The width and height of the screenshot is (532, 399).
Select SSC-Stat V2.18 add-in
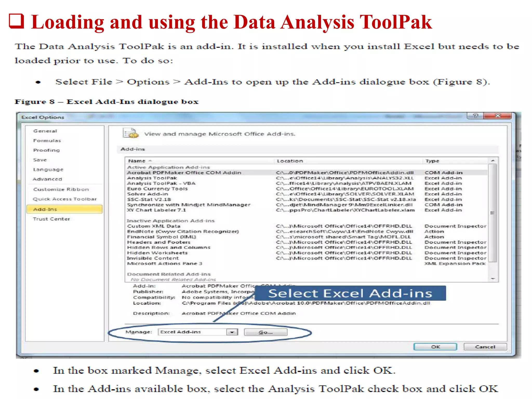(307, 199)
